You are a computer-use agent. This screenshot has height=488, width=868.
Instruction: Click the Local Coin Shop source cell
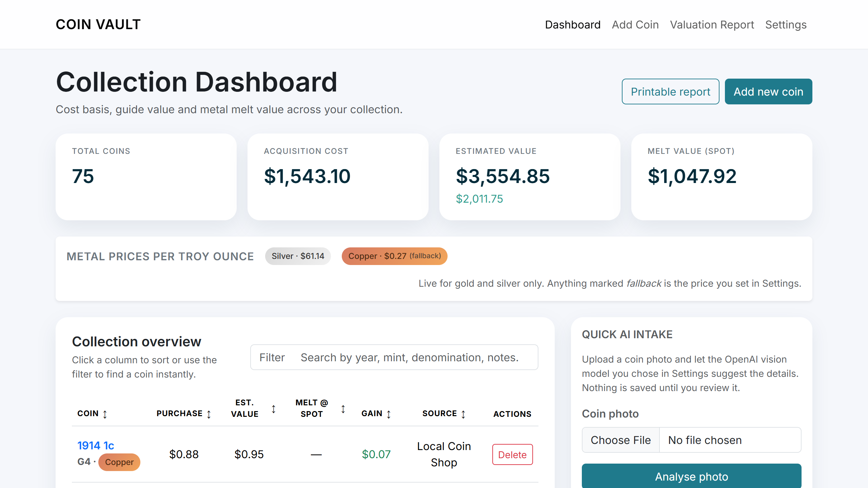[444, 454]
